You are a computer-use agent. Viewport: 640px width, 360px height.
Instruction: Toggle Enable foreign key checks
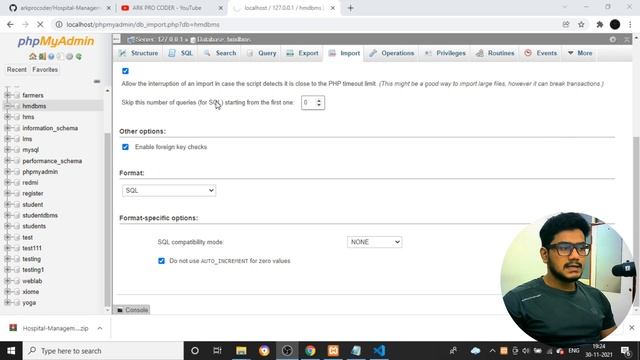(x=125, y=147)
